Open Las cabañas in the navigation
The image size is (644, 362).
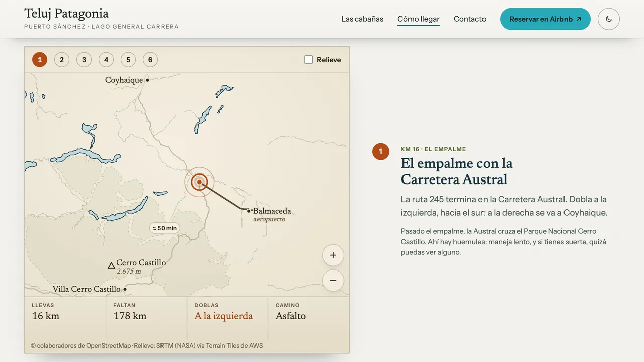(362, 19)
